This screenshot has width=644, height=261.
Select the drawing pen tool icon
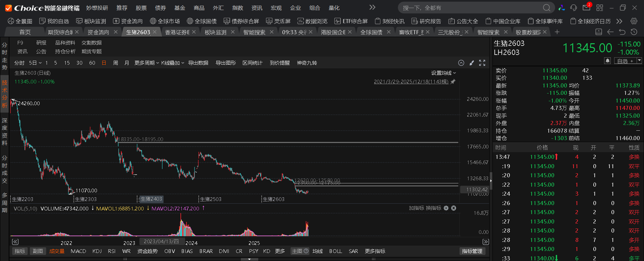click(472, 63)
